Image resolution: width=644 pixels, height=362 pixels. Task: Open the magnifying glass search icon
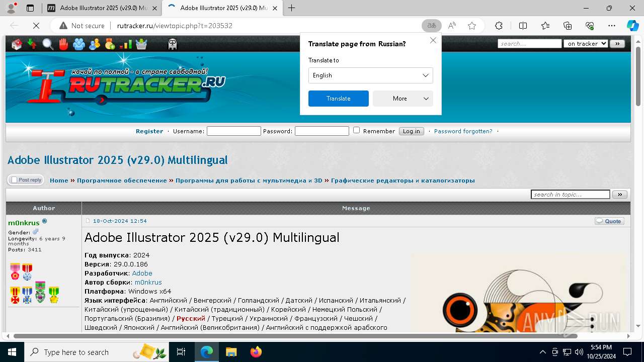48,44
